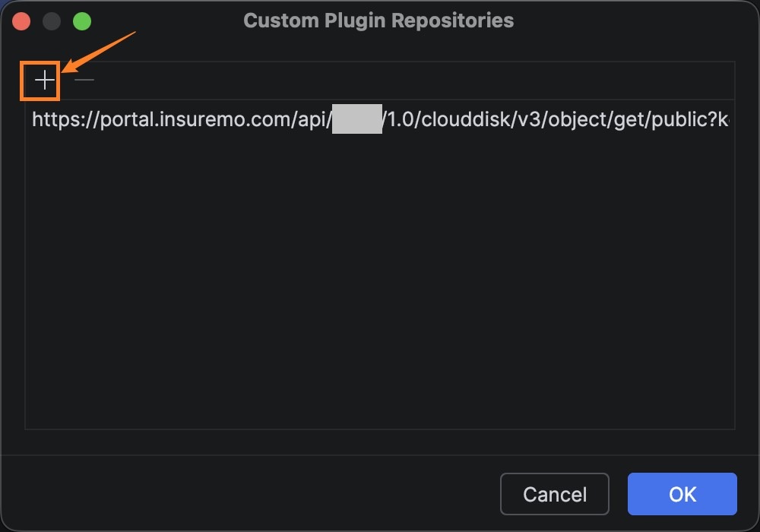Image resolution: width=760 pixels, height=532 pixels.
Task: Click the red traffic-light button
Action: point(21,21)
